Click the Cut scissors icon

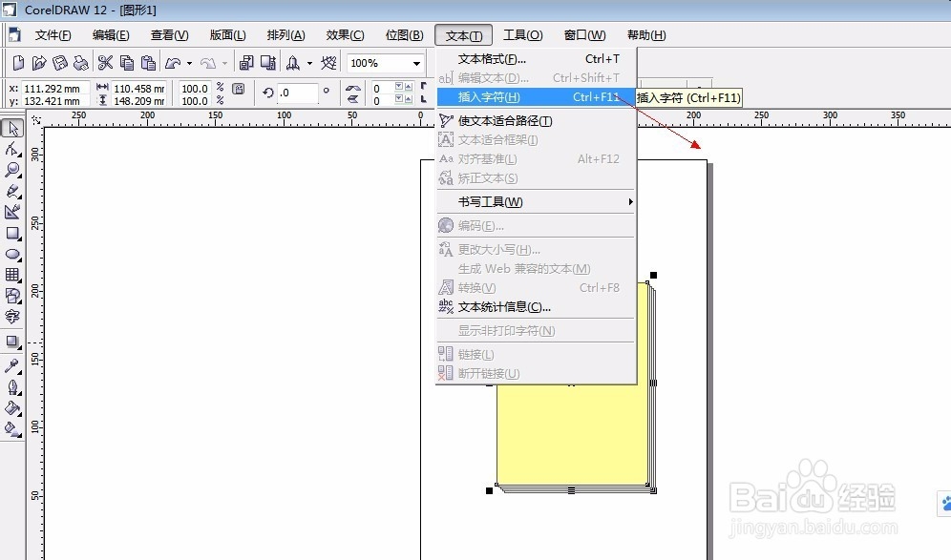tap(106, 62)
